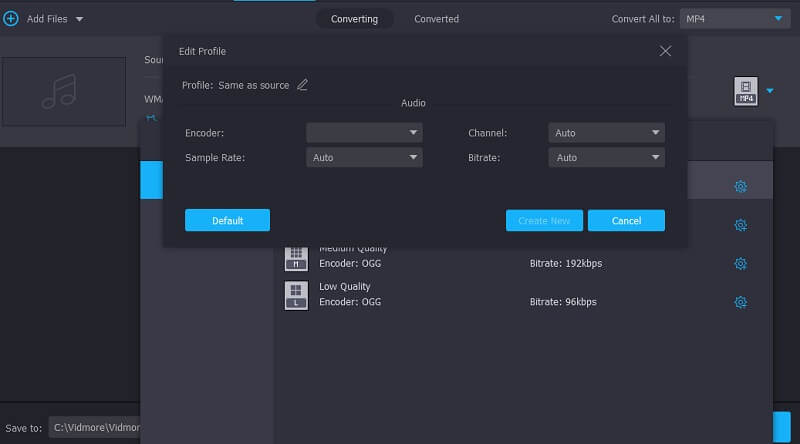Select the Medium Quality preset icon

296,258
